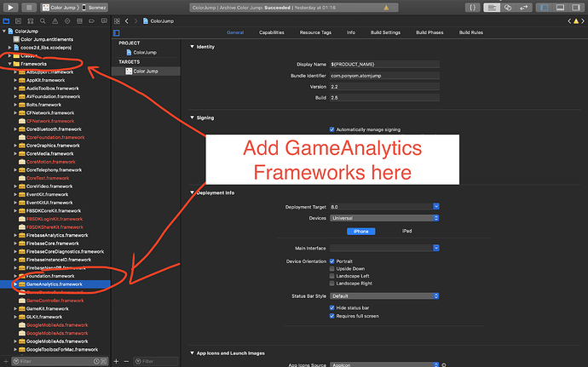Open the related items grid icon
This screenshot has width=588, height=367.
tap(117, 21)
